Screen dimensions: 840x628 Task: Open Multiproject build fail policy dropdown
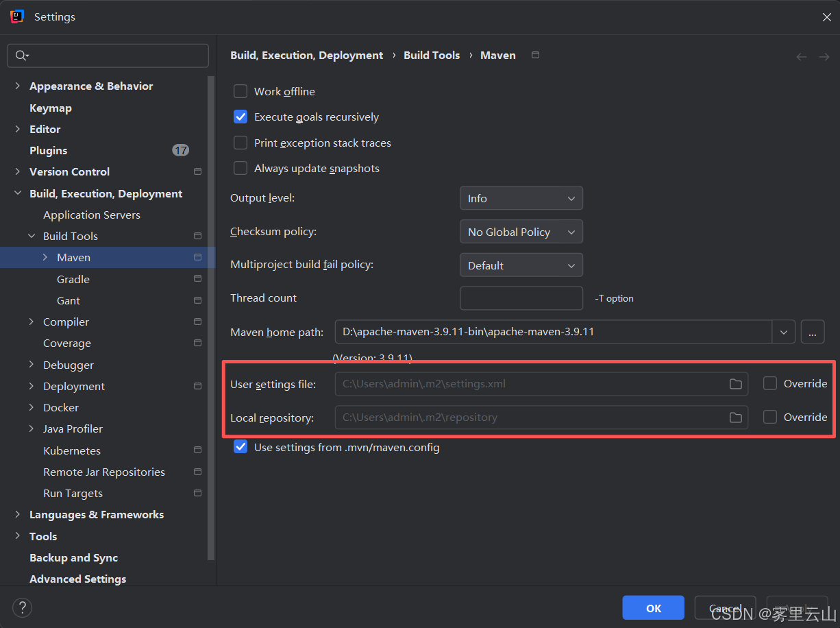pyautogui.click(x=521, y=265)
